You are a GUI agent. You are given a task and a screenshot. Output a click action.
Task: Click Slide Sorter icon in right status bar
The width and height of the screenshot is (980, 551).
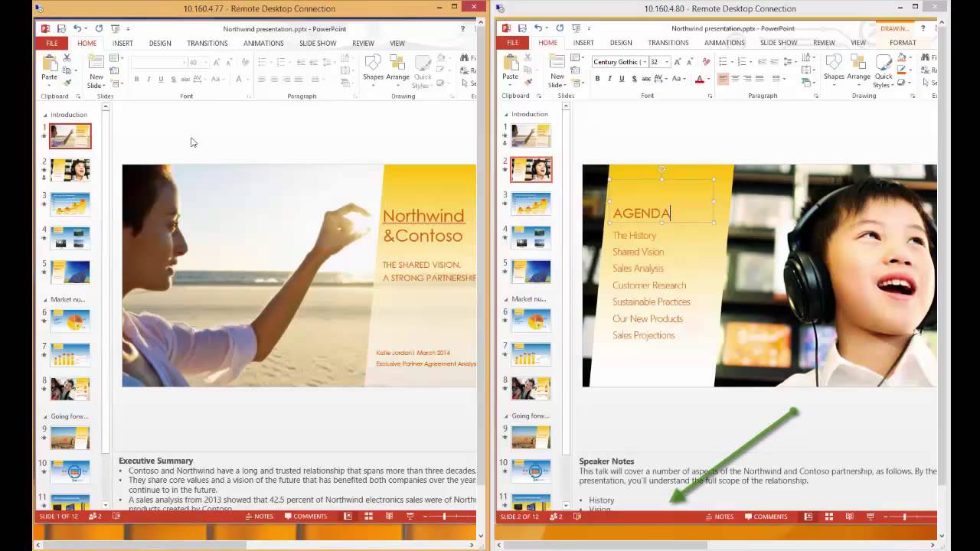pos(828,517)
